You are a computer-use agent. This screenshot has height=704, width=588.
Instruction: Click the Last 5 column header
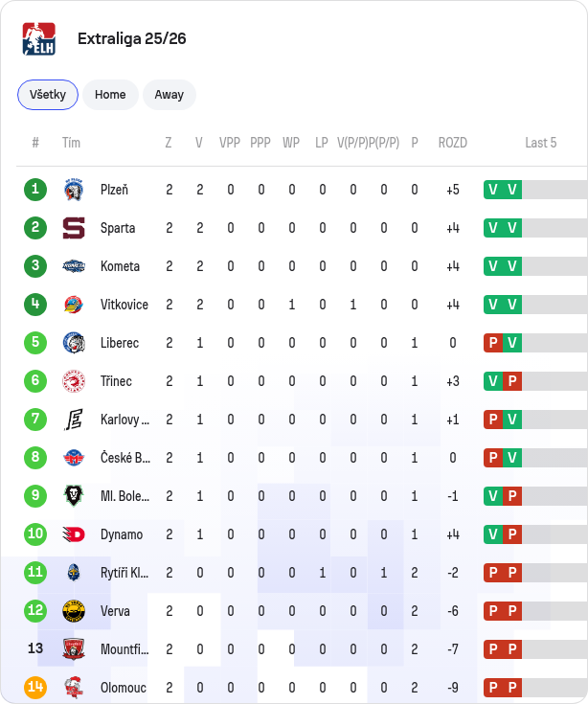[x=540, y=143]
